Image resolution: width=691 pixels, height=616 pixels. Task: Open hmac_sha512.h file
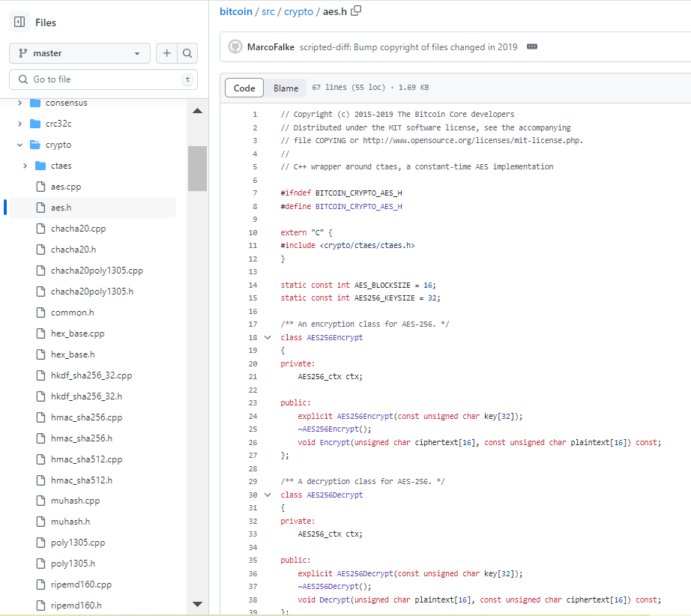82,480
